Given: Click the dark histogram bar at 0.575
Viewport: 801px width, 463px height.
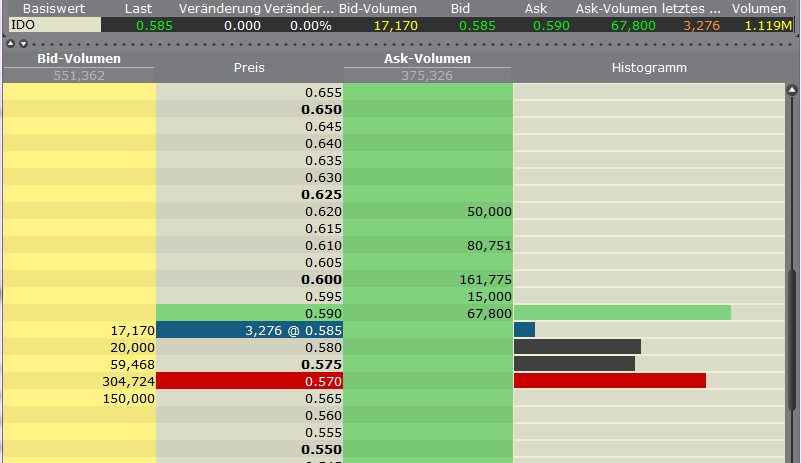Looking at the screenshot, I should (x=574, y=363).
